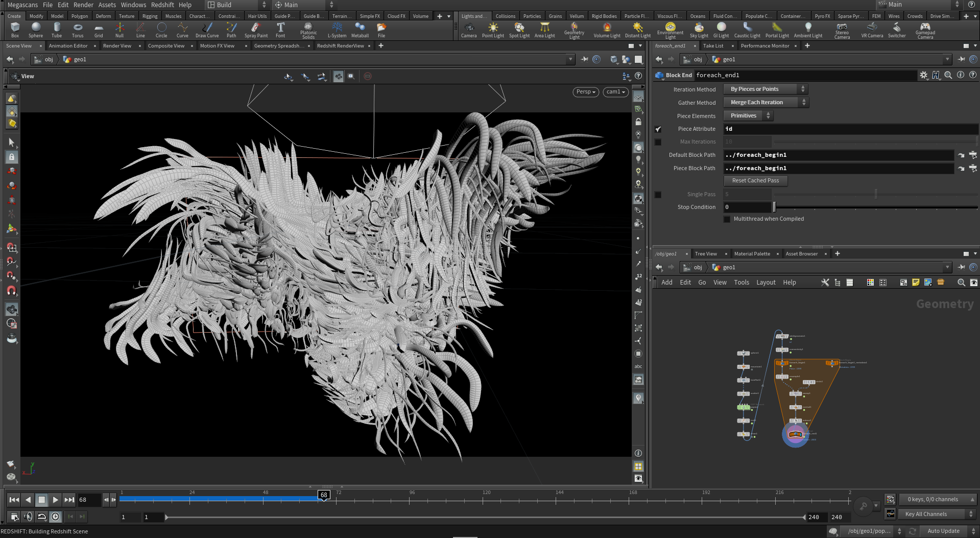Open the Gamepad Camera tool
The height and width of the screenshot is (538, 980).
(x=925, y=31)
